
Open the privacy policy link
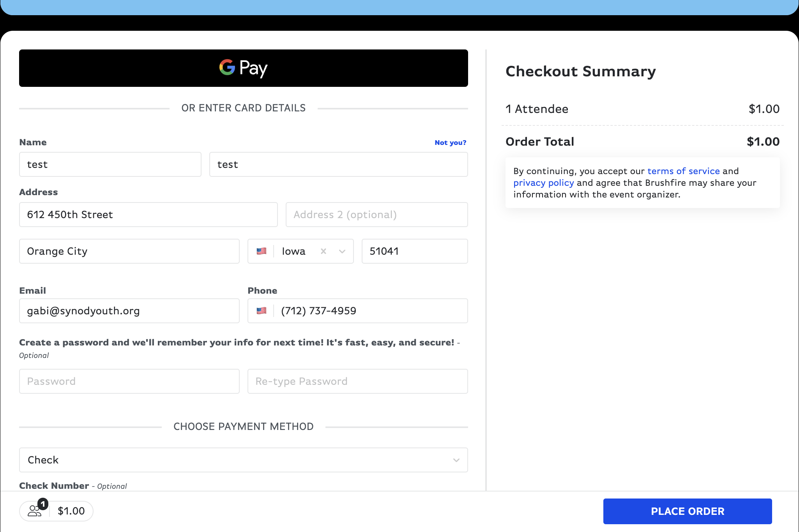(x=543, y=183)
